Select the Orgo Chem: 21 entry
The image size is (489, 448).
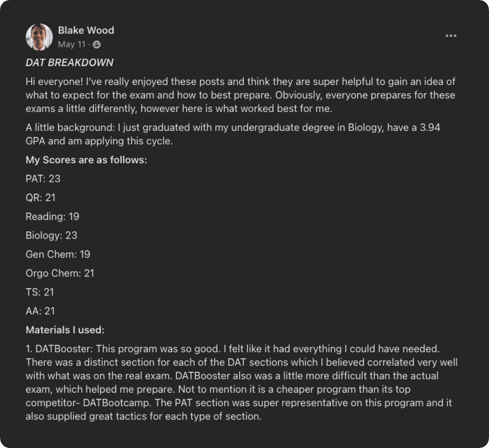click(60, 273)
